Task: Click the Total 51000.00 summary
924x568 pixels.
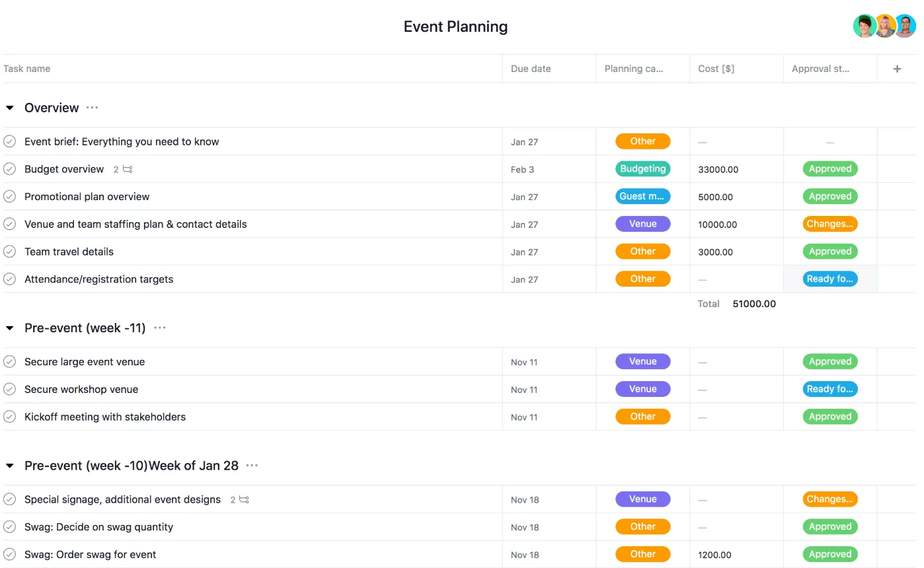Action: click(737, 304)
